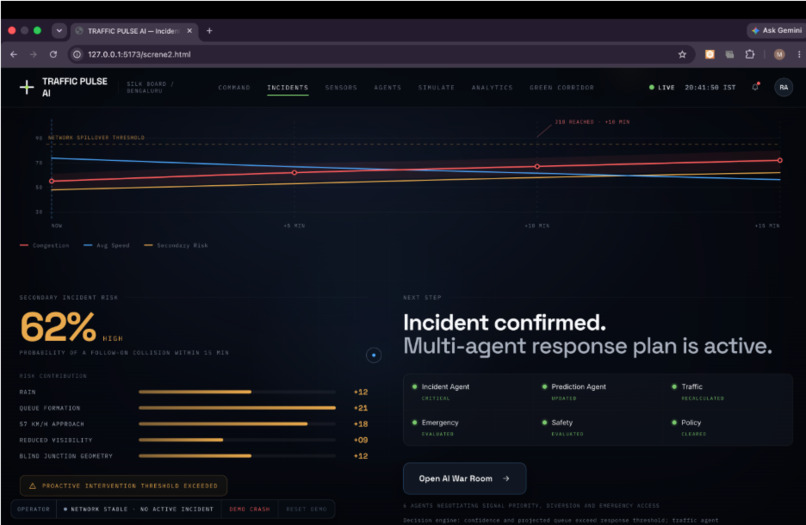806x525 pixels.
Task: Click the orange extension icon in toolbar
Action: click(x=709, y=54)
